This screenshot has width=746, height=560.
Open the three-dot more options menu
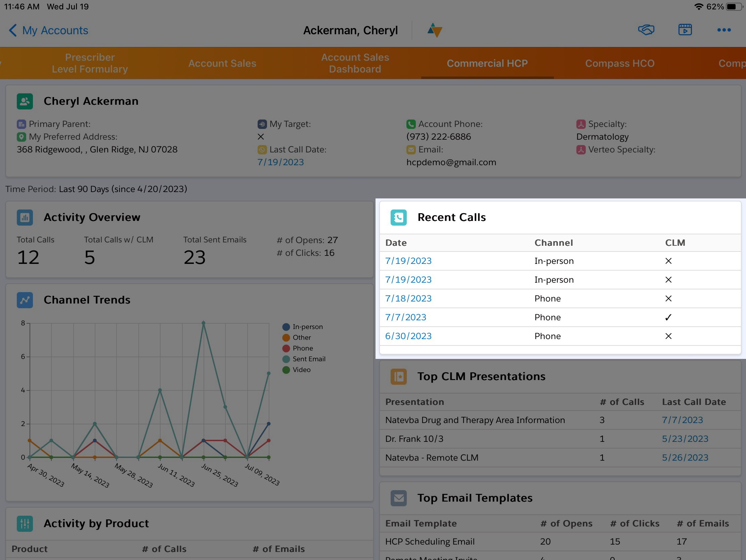tap(724, 30)
